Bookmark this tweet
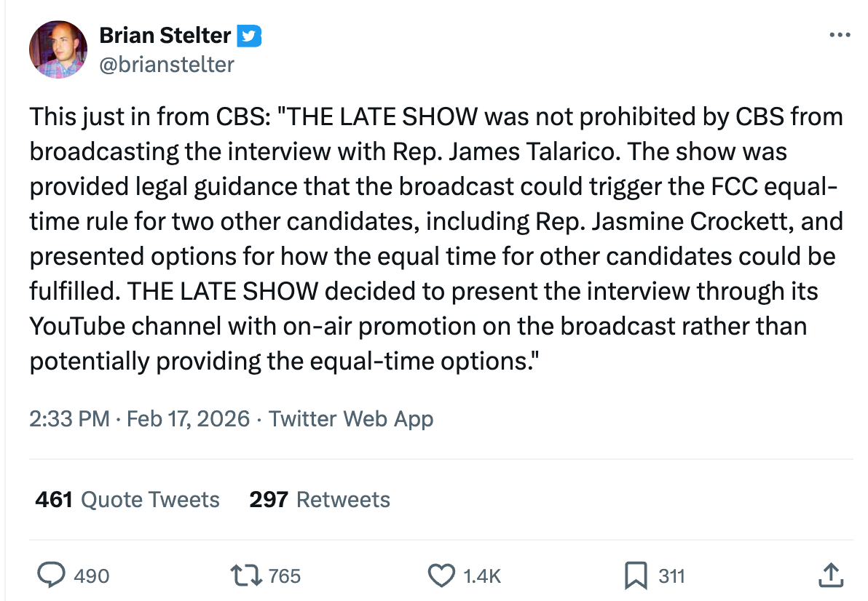This screenshot has width=868, height=601. tap(636, 576)
